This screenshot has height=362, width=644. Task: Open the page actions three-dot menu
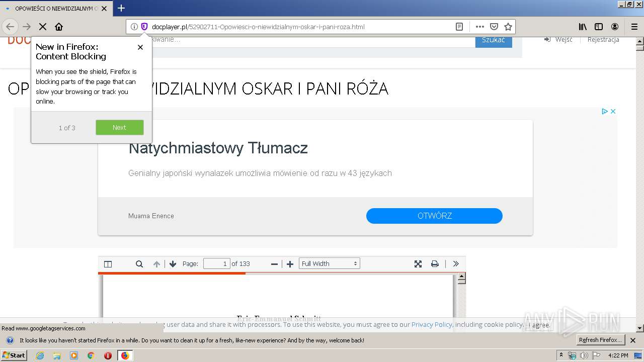[x=480, y=27]
